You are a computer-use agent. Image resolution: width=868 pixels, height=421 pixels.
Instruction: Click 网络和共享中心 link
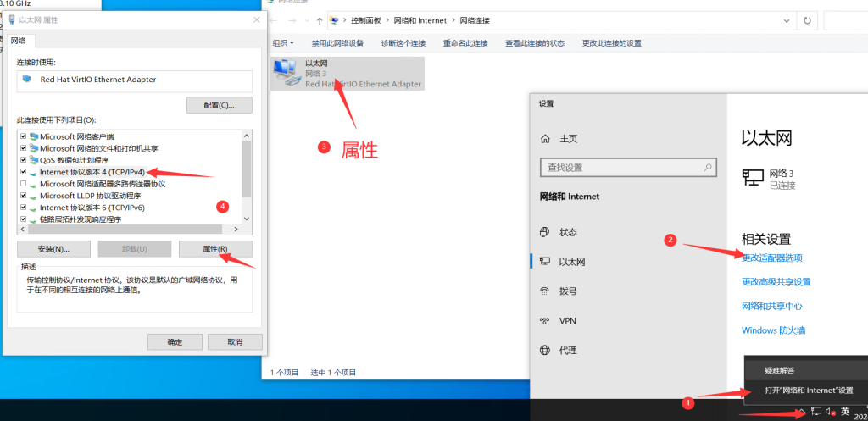(x=771, y=306)
